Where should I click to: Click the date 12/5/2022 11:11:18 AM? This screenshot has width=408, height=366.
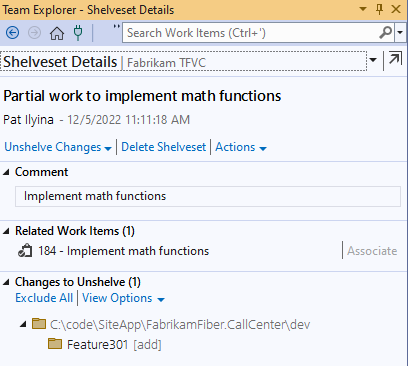point(129,120)
